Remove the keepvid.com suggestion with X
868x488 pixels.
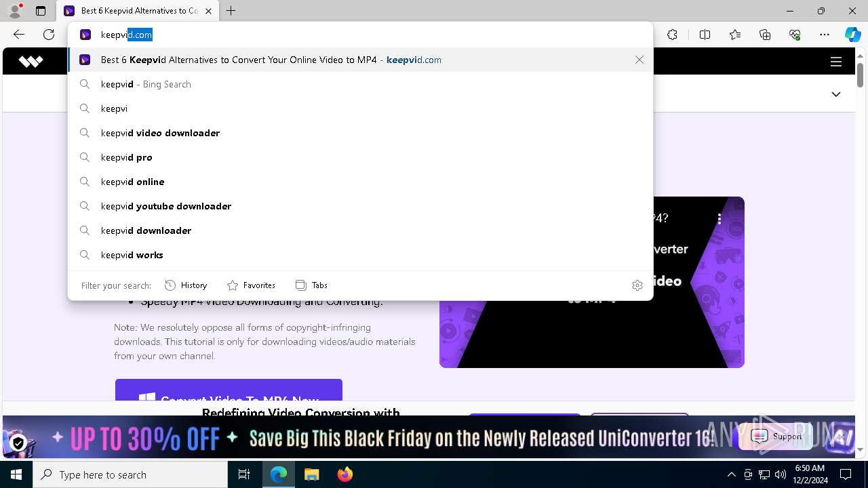point(639,60)
